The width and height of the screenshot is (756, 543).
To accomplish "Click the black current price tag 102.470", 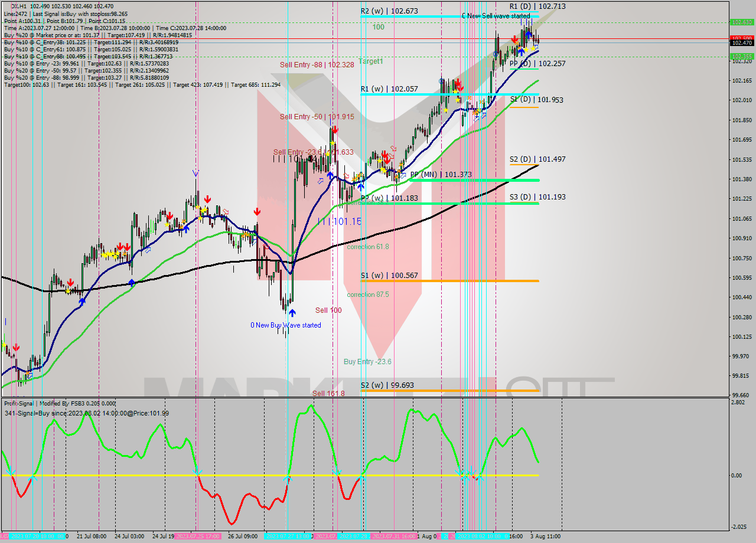I will (742, 43).
